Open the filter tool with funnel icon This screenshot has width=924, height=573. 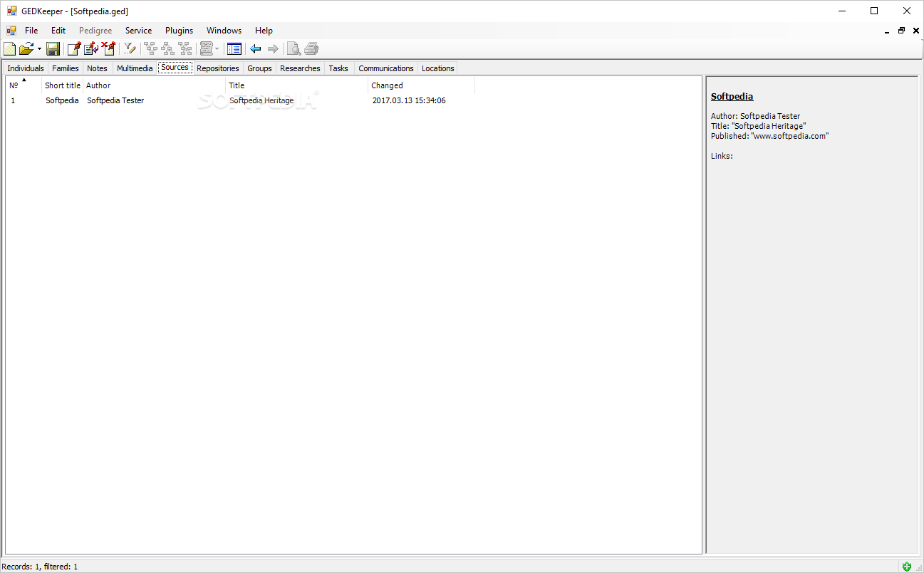tap(129, 49)
